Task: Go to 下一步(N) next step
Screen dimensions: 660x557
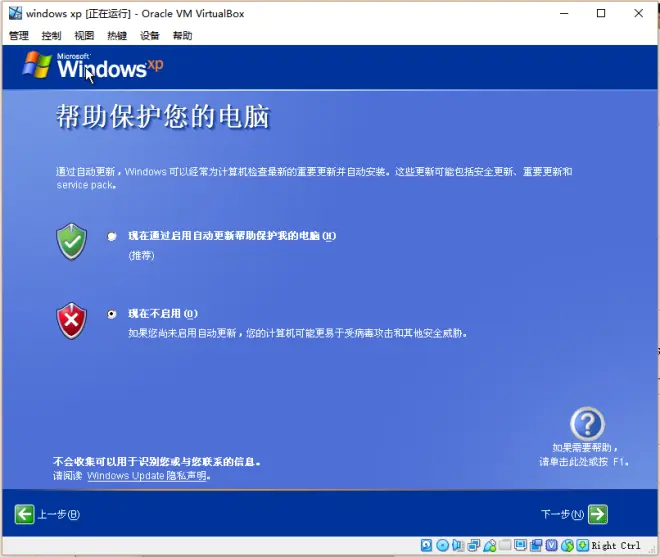Action: (x=562, y=514)
